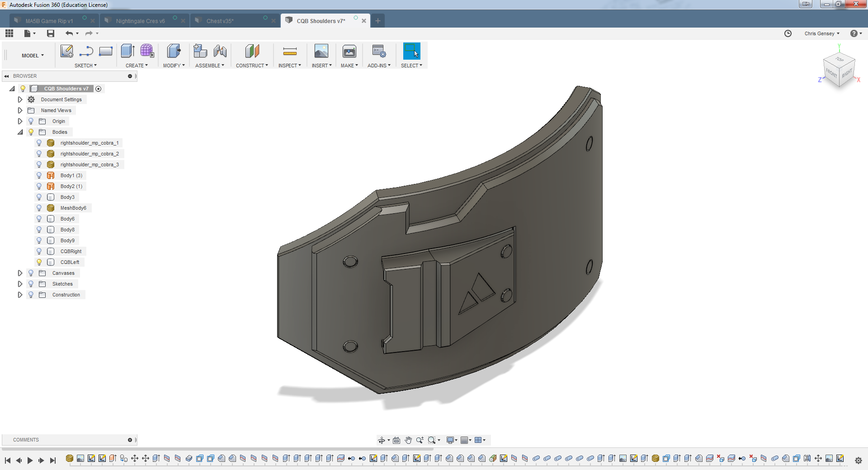The height and width of the screenshot is (470, 868).
Task: Click the Construct plane icon
Action: 252,51
